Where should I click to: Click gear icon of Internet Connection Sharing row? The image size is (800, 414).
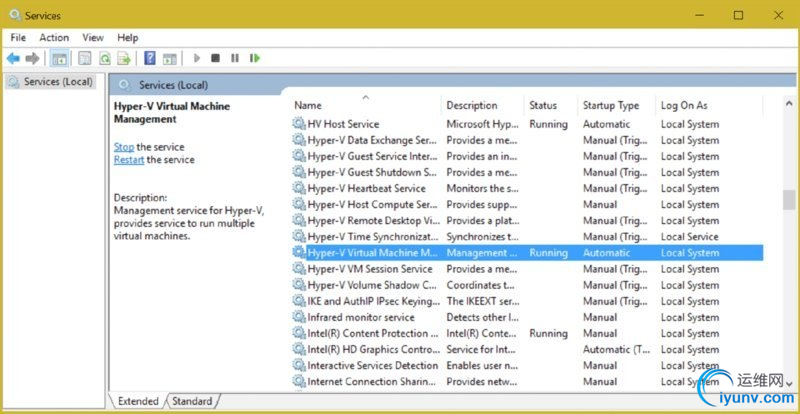pos(298,381)
